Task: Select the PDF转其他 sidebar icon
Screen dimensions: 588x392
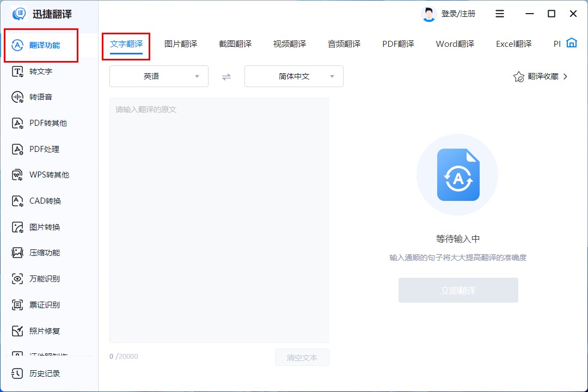Action: [x=18, y=123]
